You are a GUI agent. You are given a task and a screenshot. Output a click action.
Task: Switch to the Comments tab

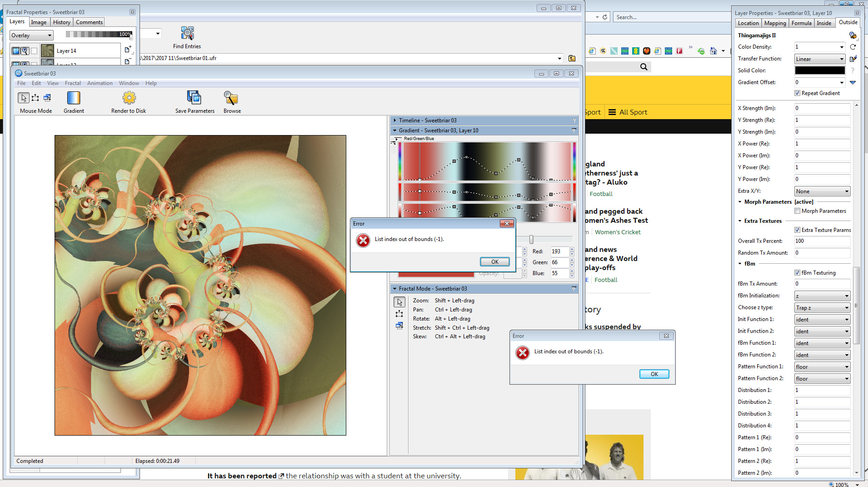click(x=89, y=22)
